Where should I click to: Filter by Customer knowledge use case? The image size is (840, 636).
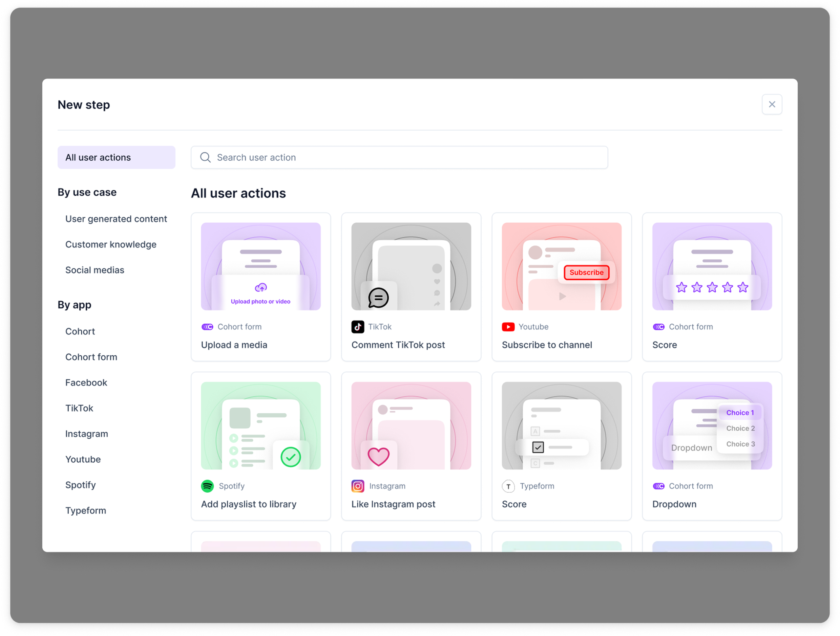111,244
